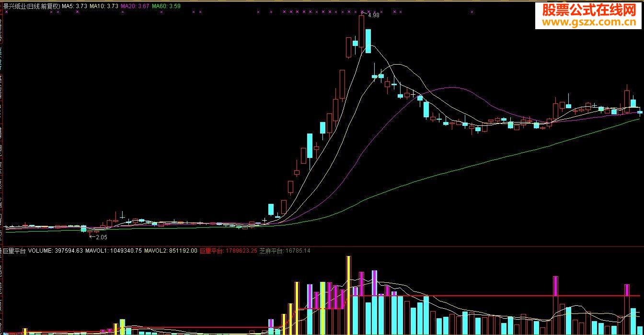Click the 2.05 low price marker
The width and height of the screenshot is (644, 335).
[x=99, y=237]
